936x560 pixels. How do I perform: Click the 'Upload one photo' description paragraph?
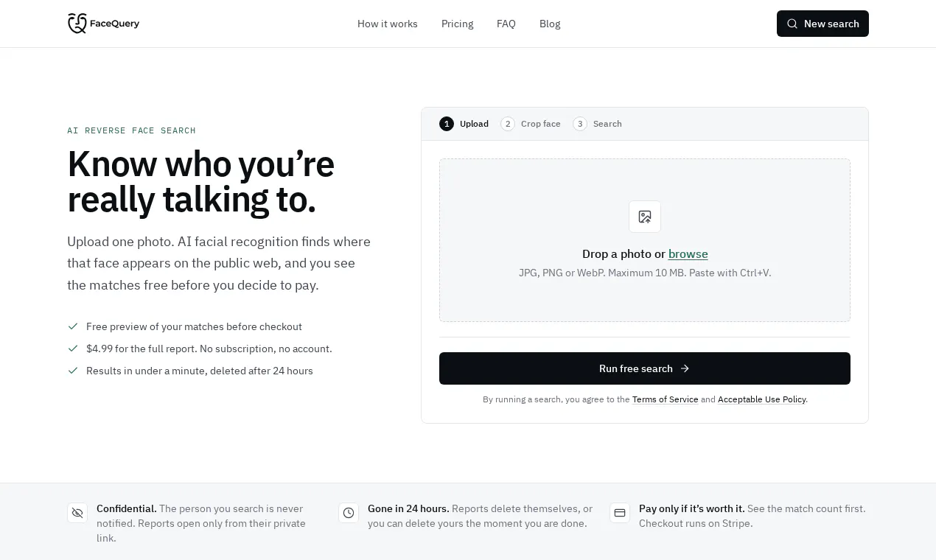click(x=219, y=263)
